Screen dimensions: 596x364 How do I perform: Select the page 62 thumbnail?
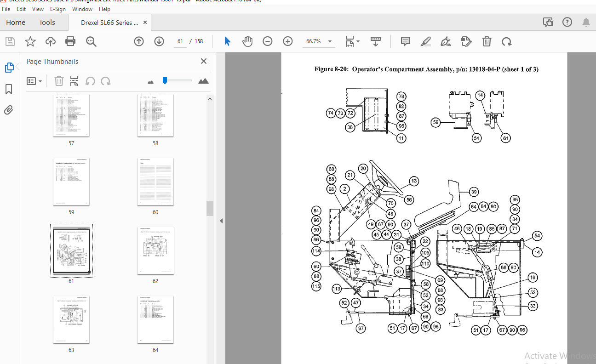(155, 251)
